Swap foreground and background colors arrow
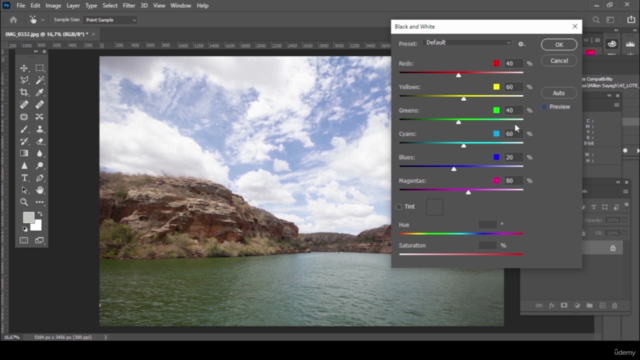Image resolution: width=640 pixels, height=360 pixels. (40, 214)
